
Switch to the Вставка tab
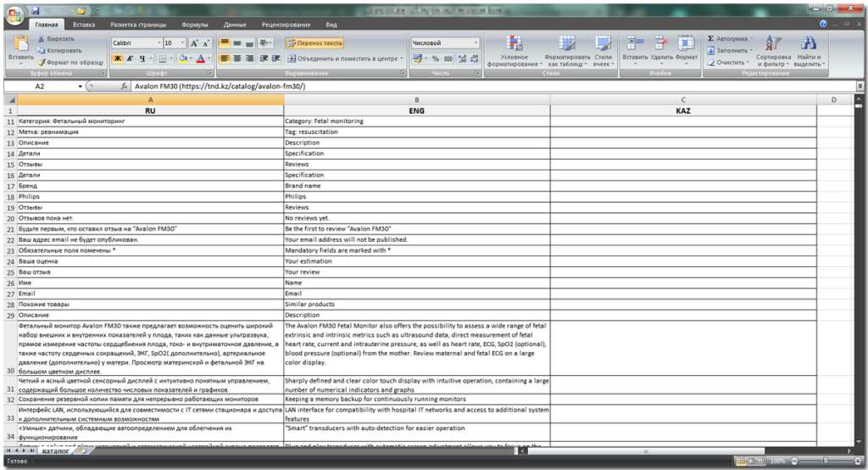(84, 25)
